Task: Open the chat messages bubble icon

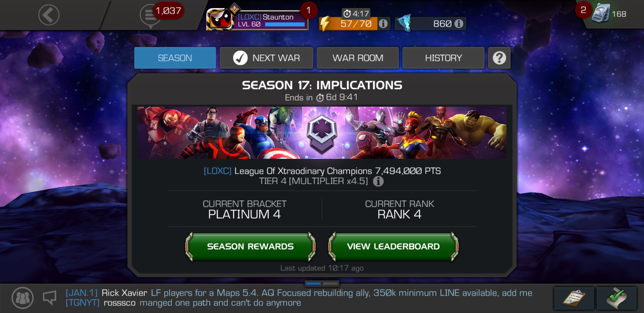Action: (150, 16)
